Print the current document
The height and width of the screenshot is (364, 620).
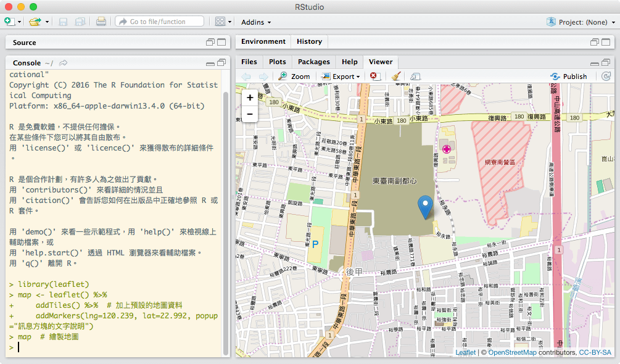[x=101, y=22]
